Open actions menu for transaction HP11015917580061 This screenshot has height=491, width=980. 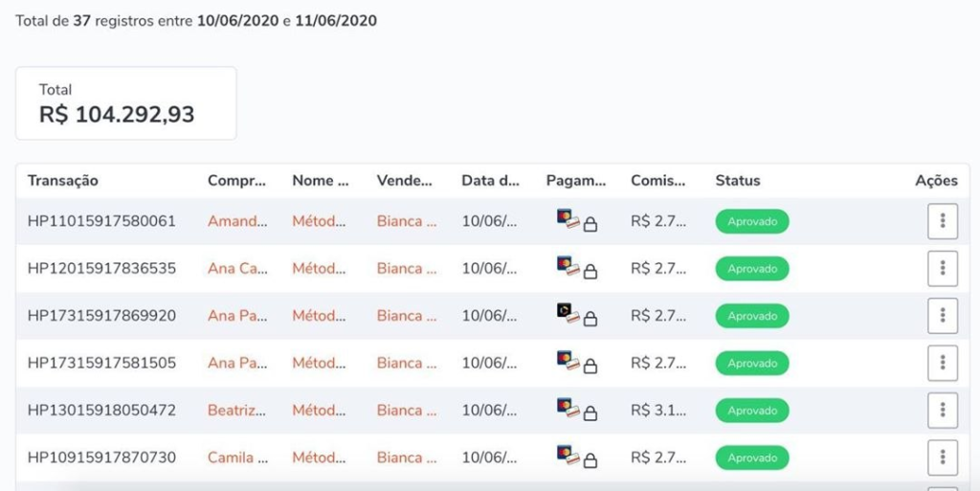point(943,221)
